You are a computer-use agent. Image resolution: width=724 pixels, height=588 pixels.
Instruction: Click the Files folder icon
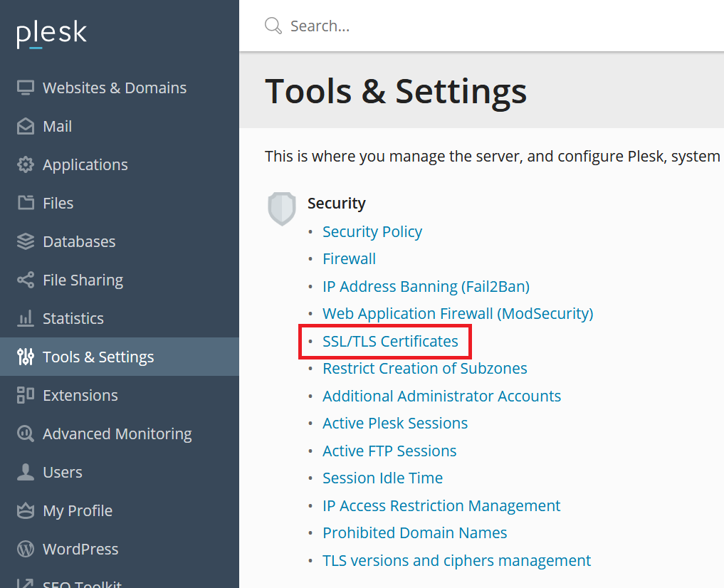[26, 203]
